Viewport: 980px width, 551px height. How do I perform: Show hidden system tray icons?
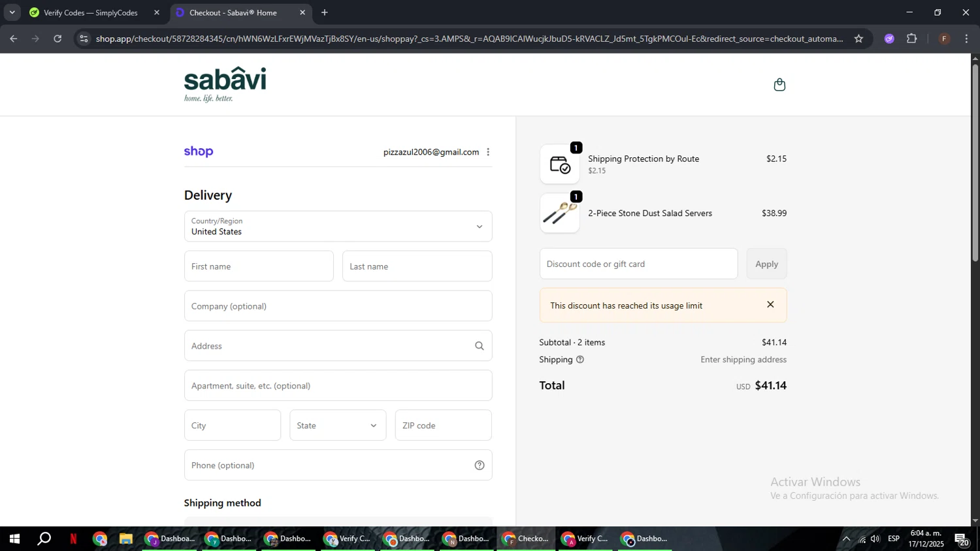(x=846, y=539)
